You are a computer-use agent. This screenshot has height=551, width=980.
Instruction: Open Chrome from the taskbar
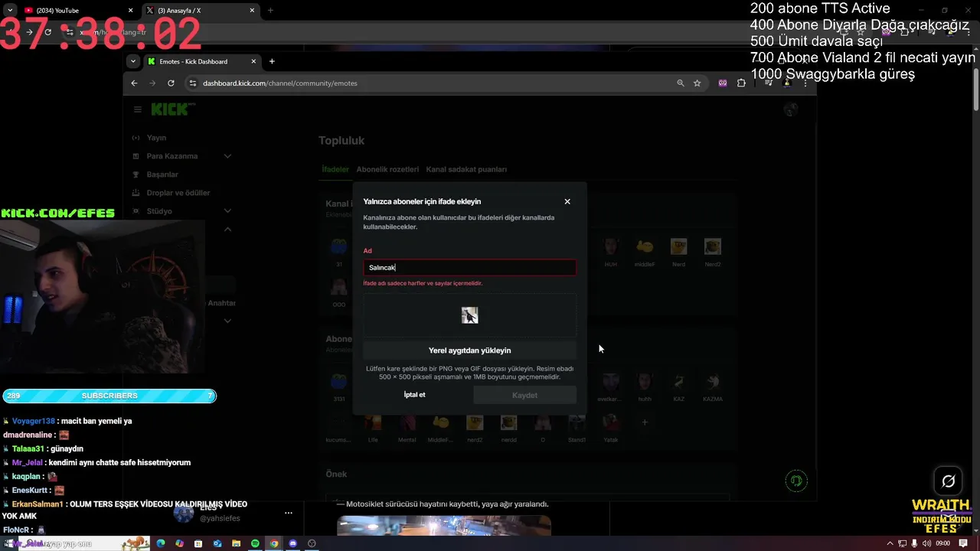tap(274, 543)
